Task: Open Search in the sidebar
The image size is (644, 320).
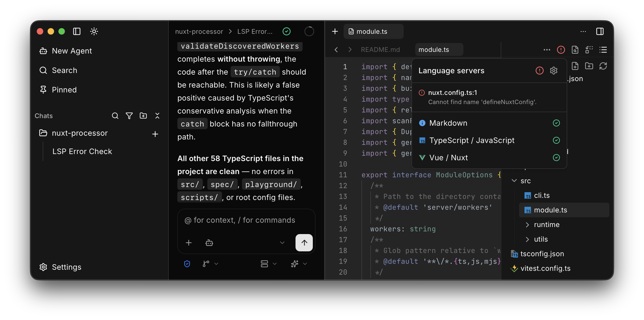Action: [x=58, y=70]
